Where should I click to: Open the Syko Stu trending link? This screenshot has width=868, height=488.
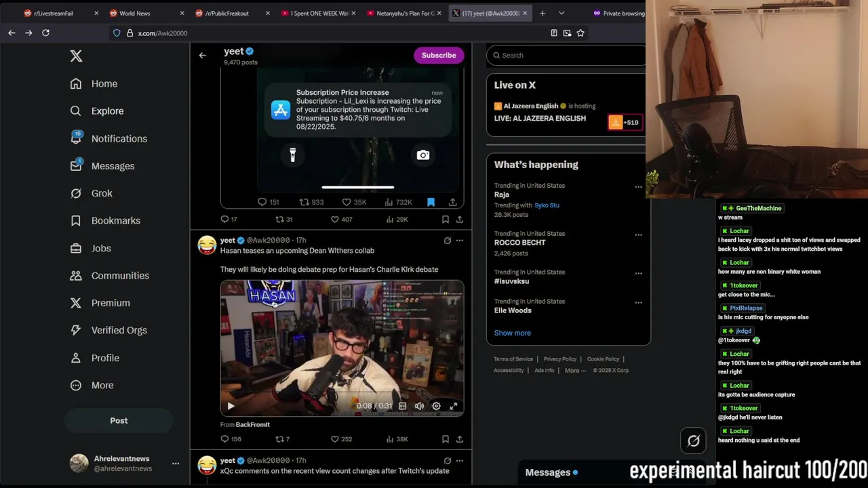click(x=547, y=205)
